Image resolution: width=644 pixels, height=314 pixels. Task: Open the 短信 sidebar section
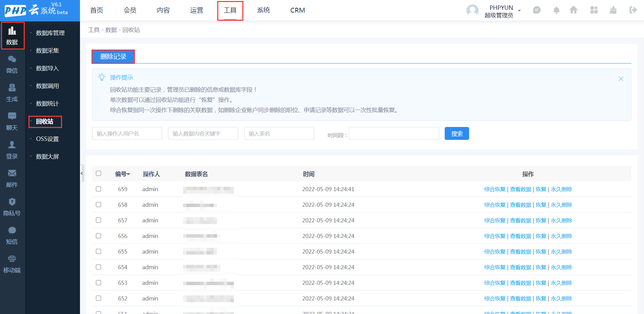pyautogui.click(x=12, y=236)
